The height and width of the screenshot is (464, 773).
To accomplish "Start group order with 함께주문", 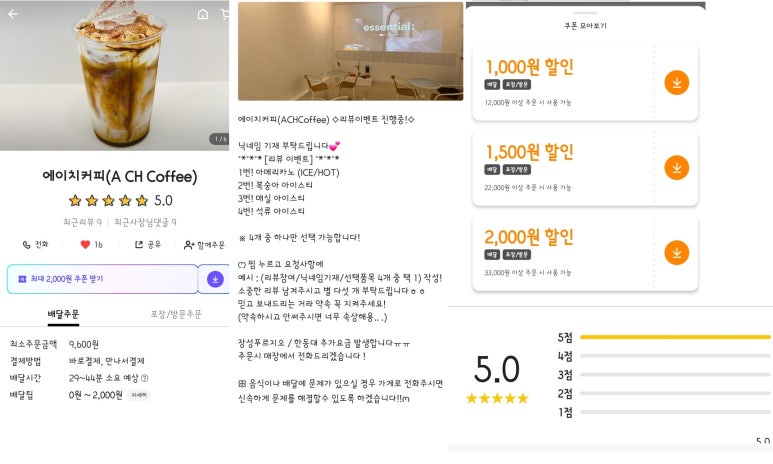I will point(204,245).
